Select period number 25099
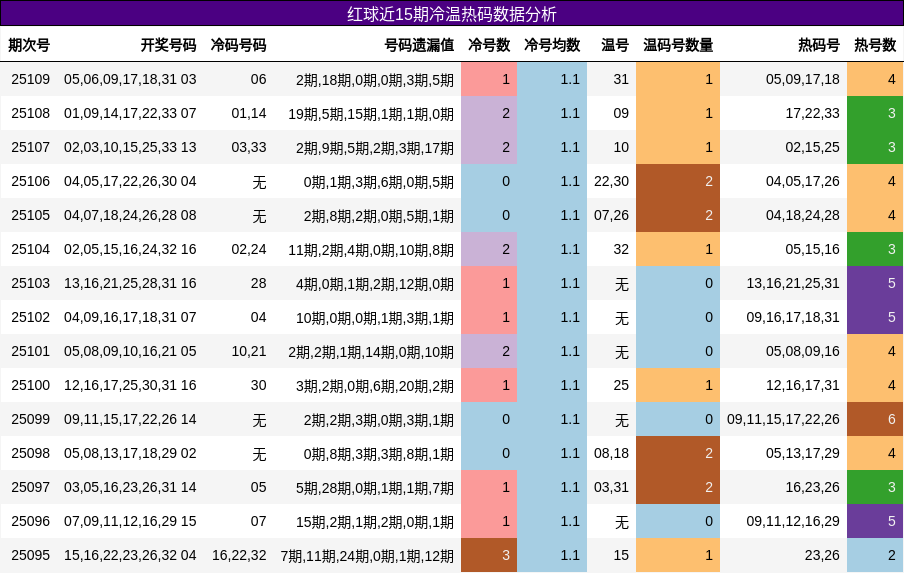904x573 pixels. point(31,419)
